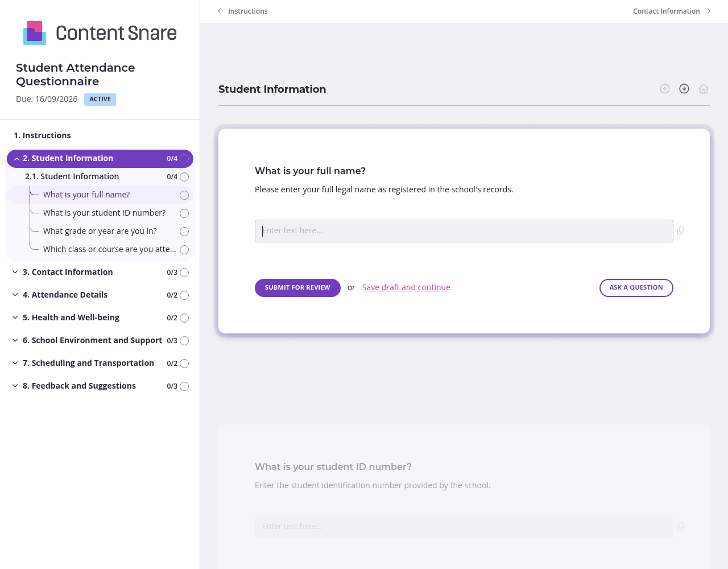Click 'Save draft and continue' link

click(406, 287)
